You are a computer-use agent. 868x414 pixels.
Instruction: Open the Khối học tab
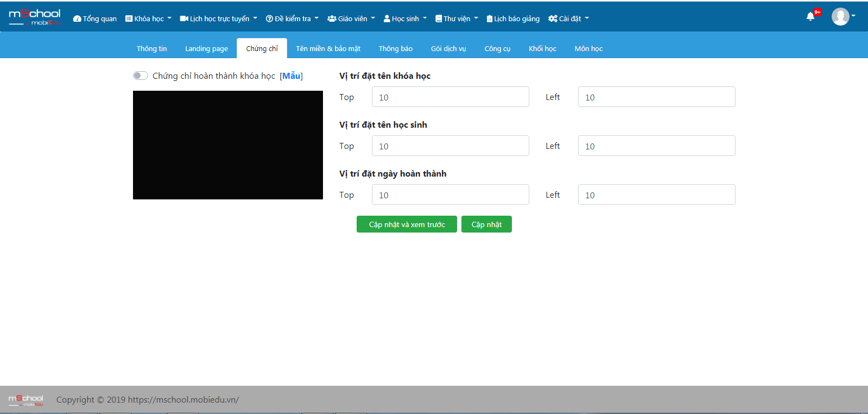[x=543, y=48]
